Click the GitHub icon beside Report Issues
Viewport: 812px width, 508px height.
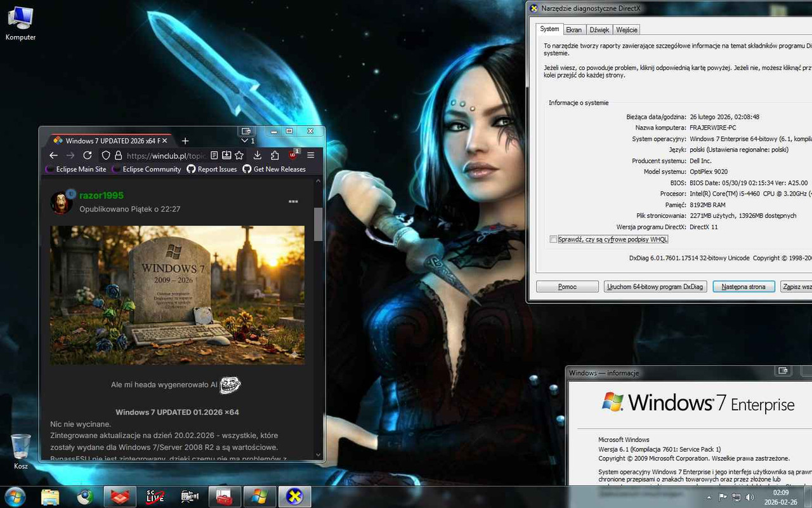pos(191,169)
